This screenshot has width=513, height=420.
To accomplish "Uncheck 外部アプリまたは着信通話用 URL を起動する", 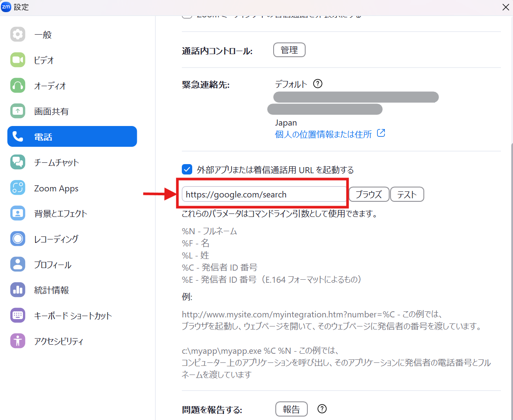I will click(x=187, y=169).
